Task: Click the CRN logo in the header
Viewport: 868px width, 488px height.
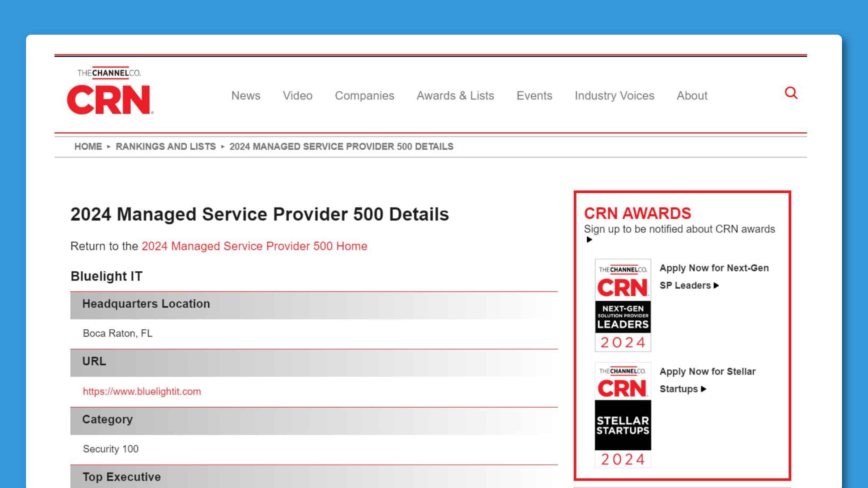Action: 110,90
